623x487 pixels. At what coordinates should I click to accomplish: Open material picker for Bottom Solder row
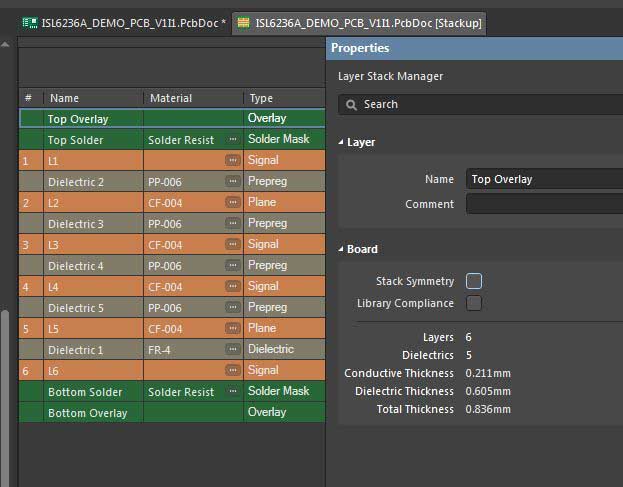coord(232,392)
